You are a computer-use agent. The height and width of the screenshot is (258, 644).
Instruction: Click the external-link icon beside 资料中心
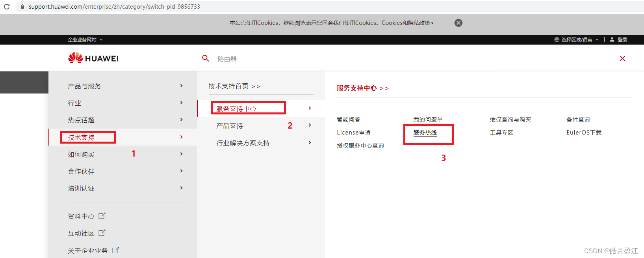pos(102,216)
